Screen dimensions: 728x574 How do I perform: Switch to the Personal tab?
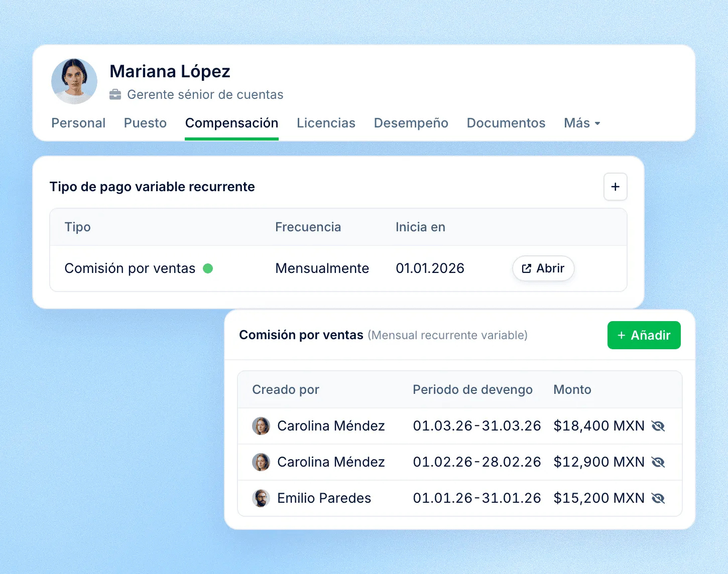tap(78, 123)
